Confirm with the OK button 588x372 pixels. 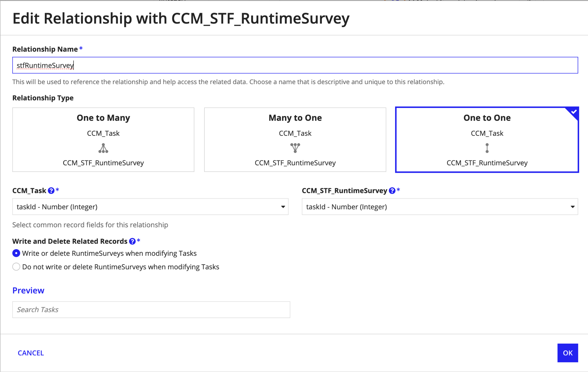[x=568, y=353]
